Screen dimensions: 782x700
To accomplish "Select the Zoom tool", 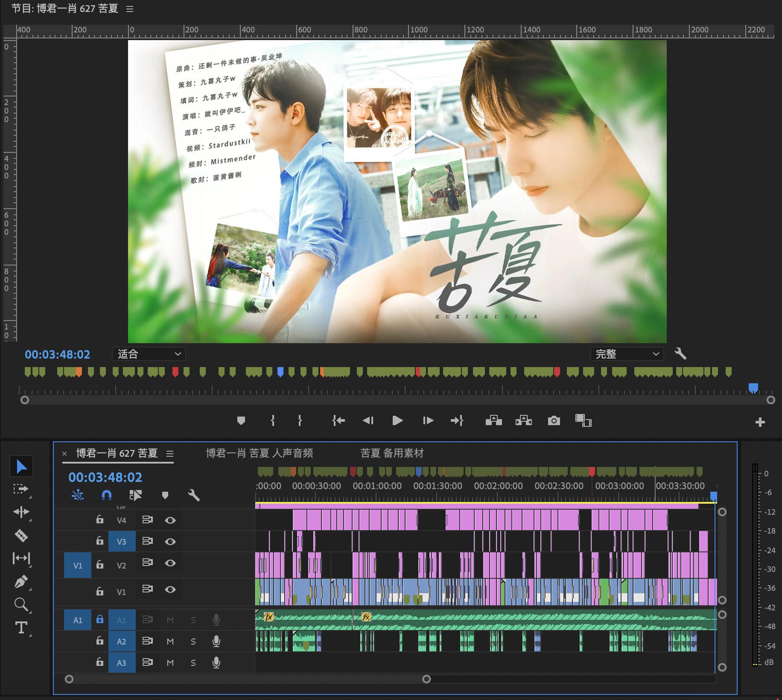I will 21,604.
